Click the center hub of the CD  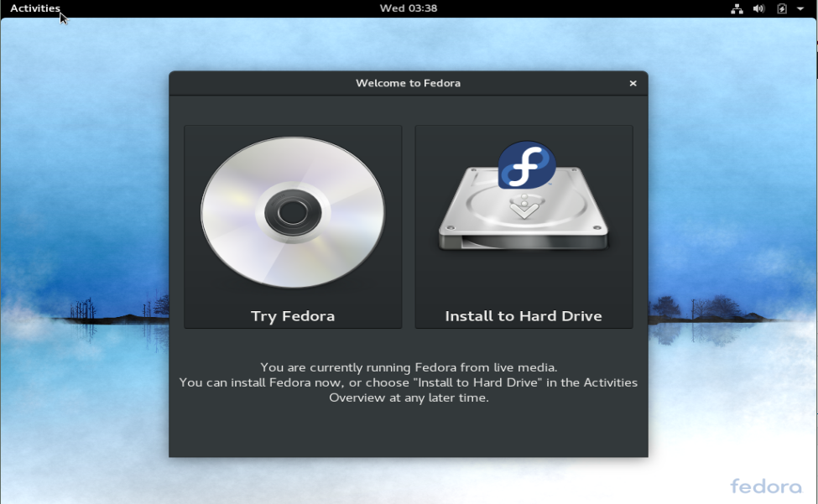tap(293, 212)
